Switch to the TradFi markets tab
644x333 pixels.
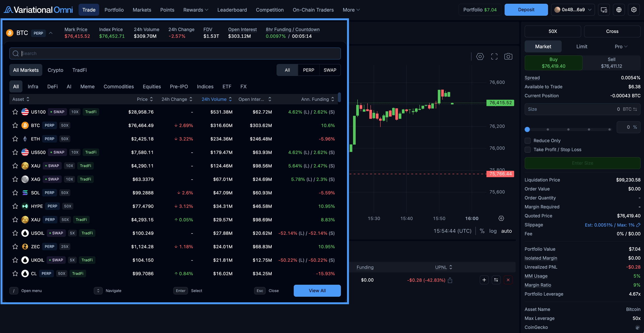[79, 70]
